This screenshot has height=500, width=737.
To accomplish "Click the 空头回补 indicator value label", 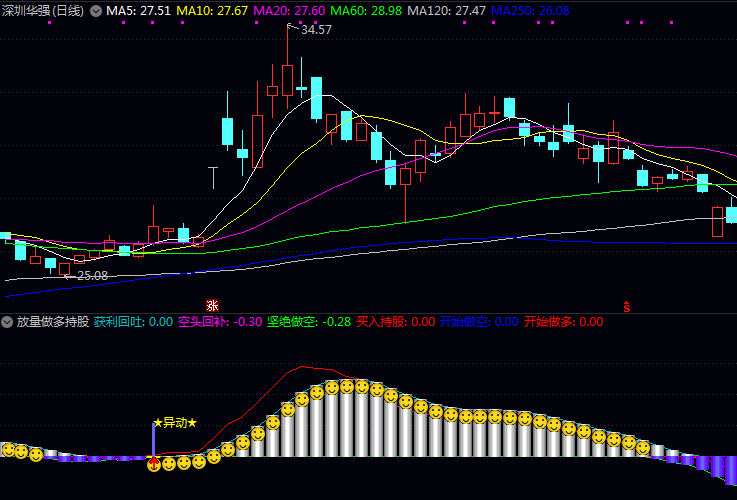I will [x=220, y=322].
